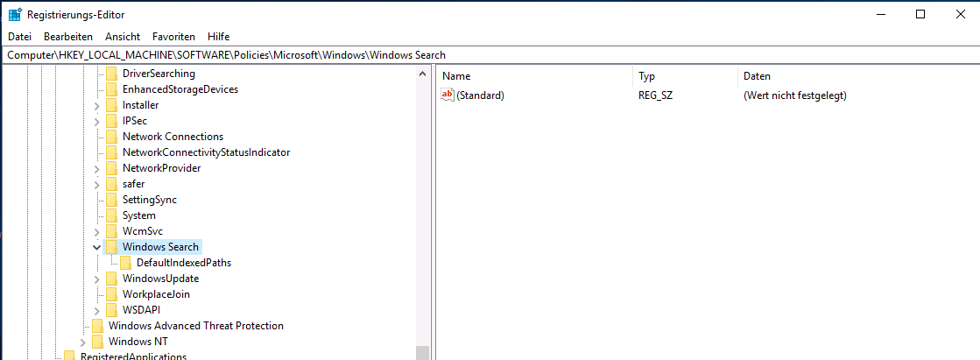Viewport: 980px width, 360px height.
Task: Expand the IPSec key
Action: tap(97, 121)
